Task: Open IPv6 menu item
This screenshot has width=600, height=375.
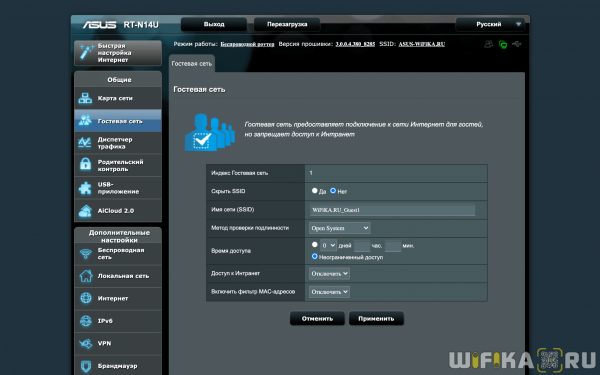Action: 118,321
